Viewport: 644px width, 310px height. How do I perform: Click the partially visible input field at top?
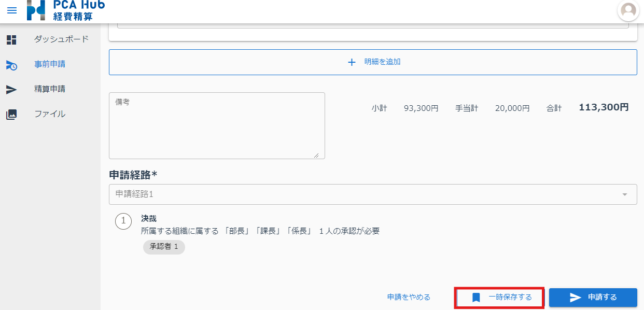pos(372,25)
